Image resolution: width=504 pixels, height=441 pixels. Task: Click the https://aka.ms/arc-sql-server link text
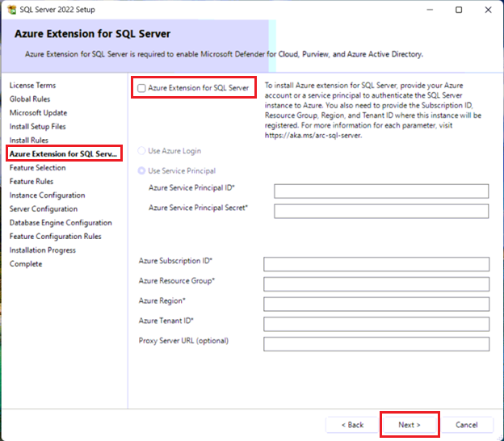point(313,136)
